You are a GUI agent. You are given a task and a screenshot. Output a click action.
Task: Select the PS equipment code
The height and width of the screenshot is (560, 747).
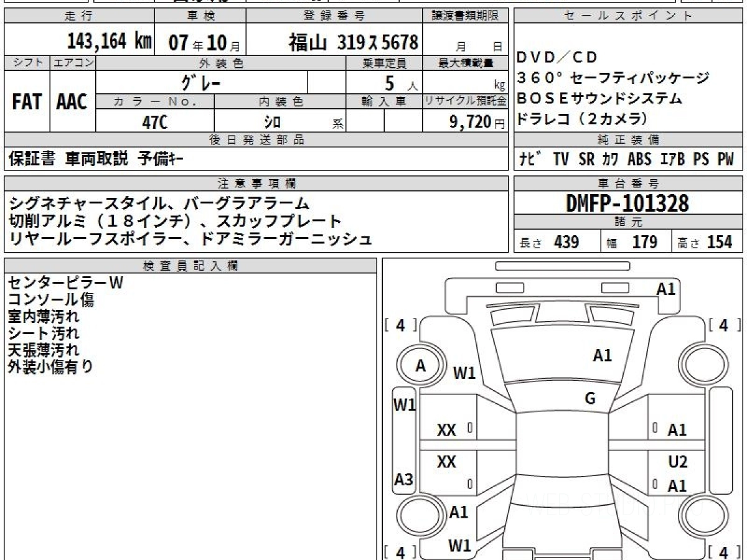point(701,159)
